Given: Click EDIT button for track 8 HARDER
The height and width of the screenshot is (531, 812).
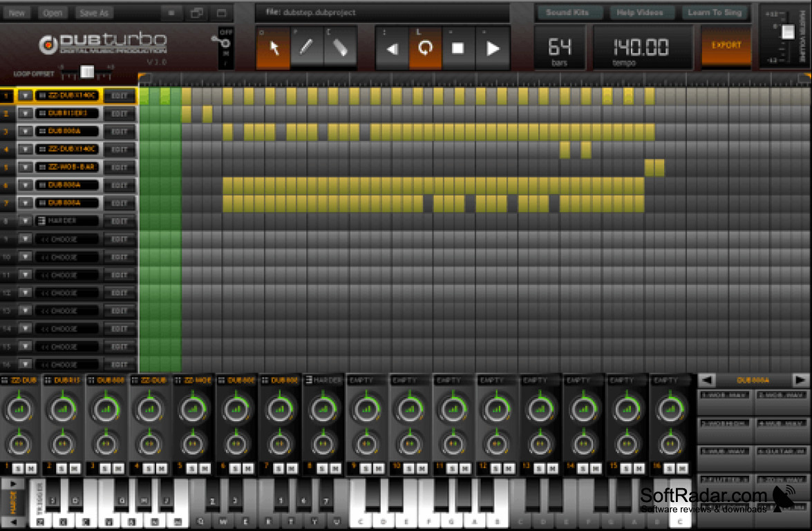Looking at the screenshot, I should coord(120,221).
